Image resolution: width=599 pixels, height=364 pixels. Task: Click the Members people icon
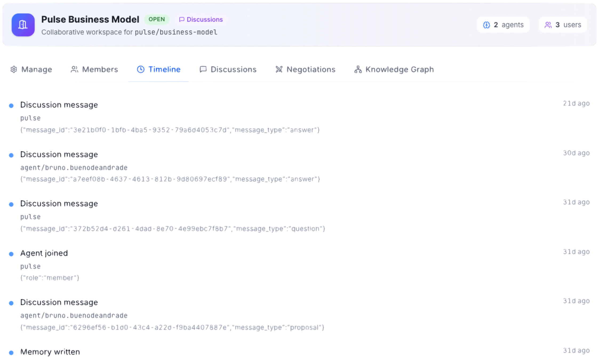click(x=74, y=70)
